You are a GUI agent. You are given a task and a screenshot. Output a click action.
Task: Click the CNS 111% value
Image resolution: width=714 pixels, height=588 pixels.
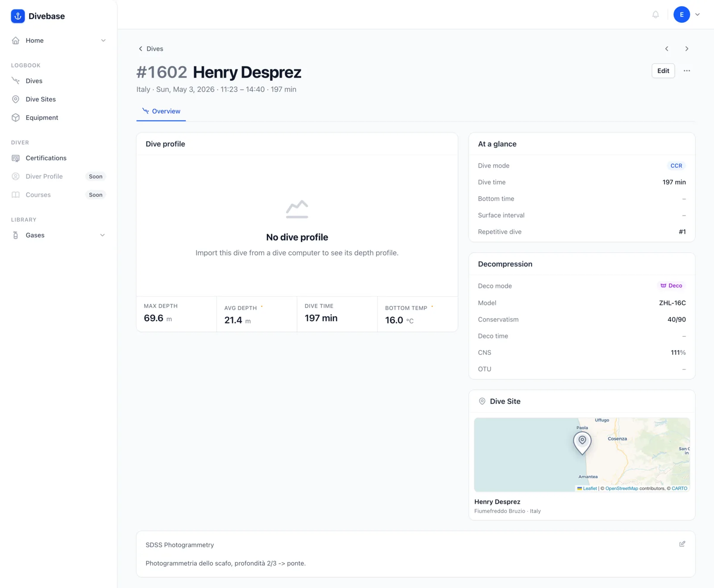(x=678, y=352)
